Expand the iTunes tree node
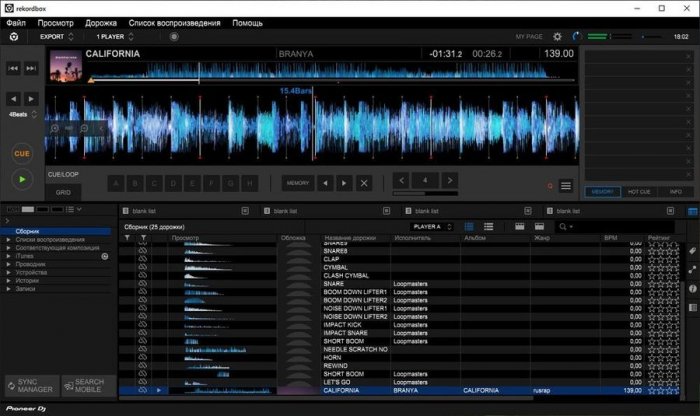This screenshot has height=416, width=700. click(7, 257)
